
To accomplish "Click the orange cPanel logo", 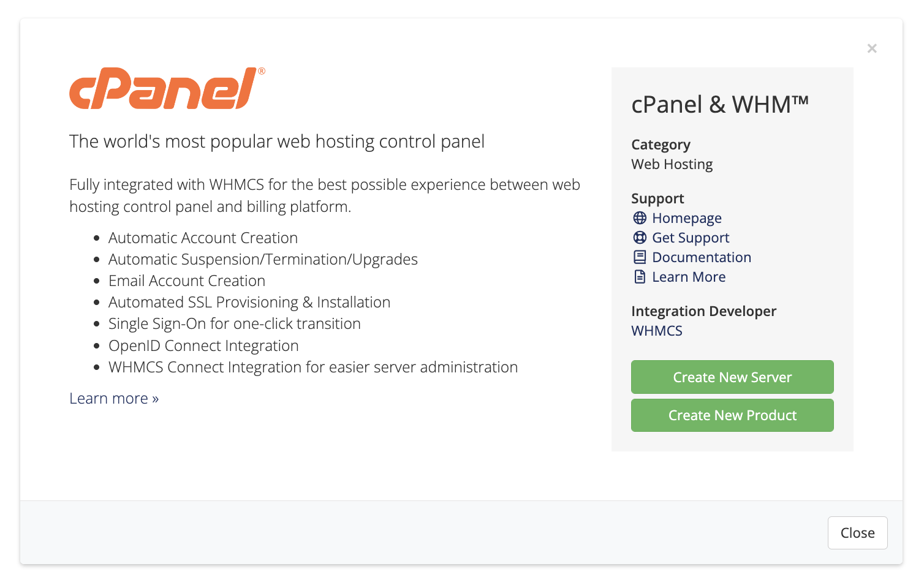I will 167,88.
